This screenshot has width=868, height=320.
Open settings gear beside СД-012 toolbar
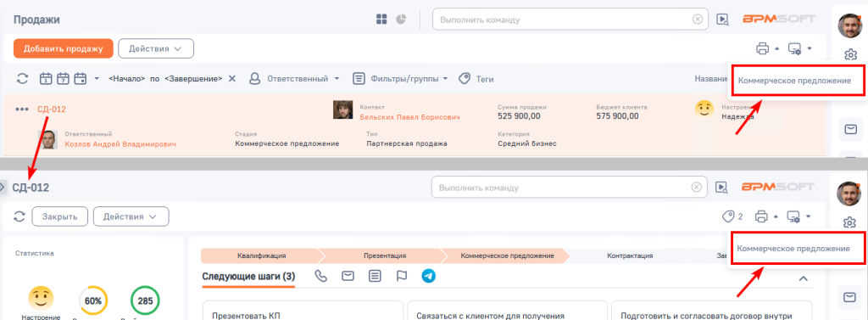click(x=849, y=222)
